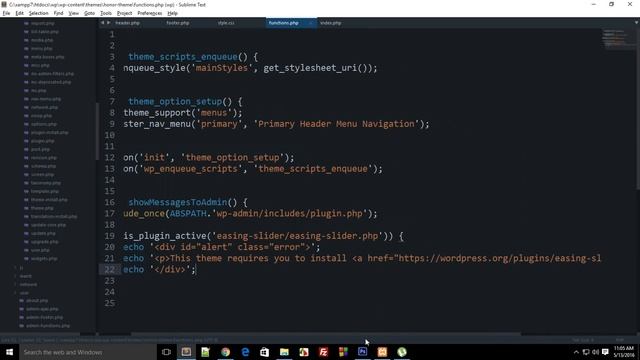
Task: Click the editor vertical scrollbar
Action: pos(638,108)
